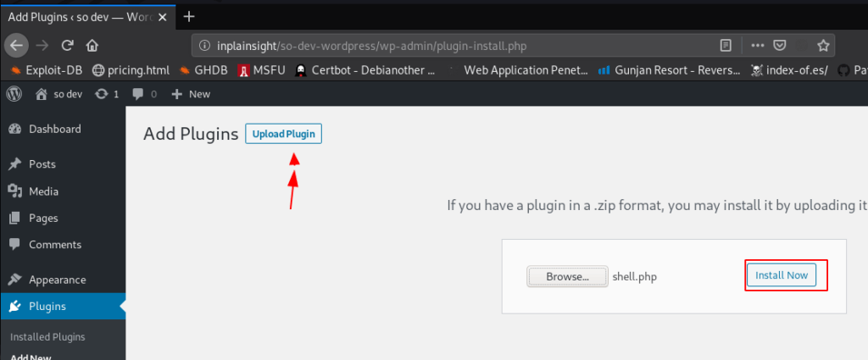Open Exploit-DB bookmark

tap(47, 71)
